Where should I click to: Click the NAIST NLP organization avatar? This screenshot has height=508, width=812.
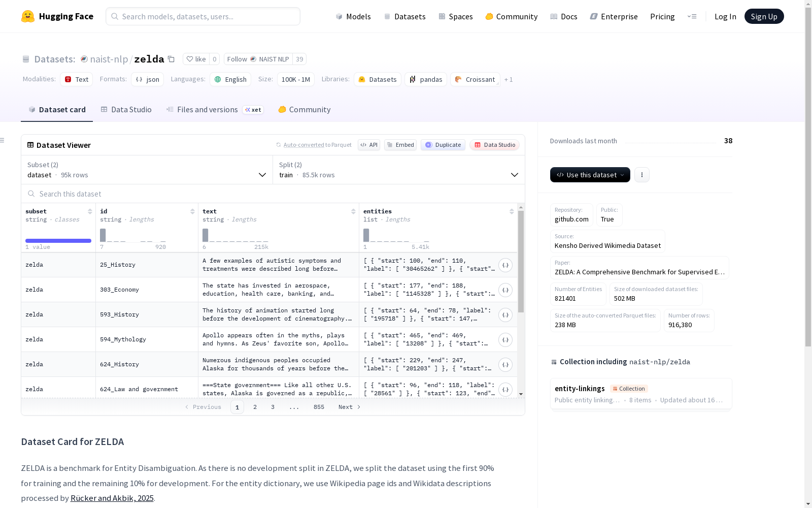click(253, 59)
